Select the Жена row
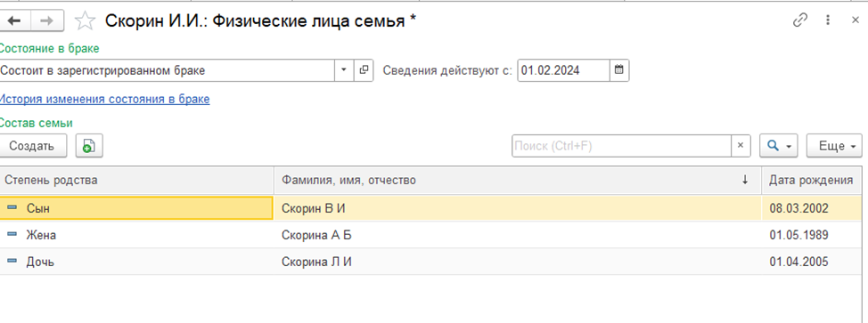Image resolution: width=868 pixels, height=323 pixels. pyautogui.click(x=430, y=235)
